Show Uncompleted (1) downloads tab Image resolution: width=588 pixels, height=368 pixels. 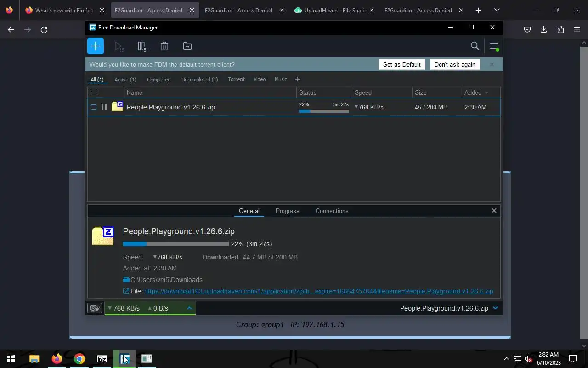[199, 80]
